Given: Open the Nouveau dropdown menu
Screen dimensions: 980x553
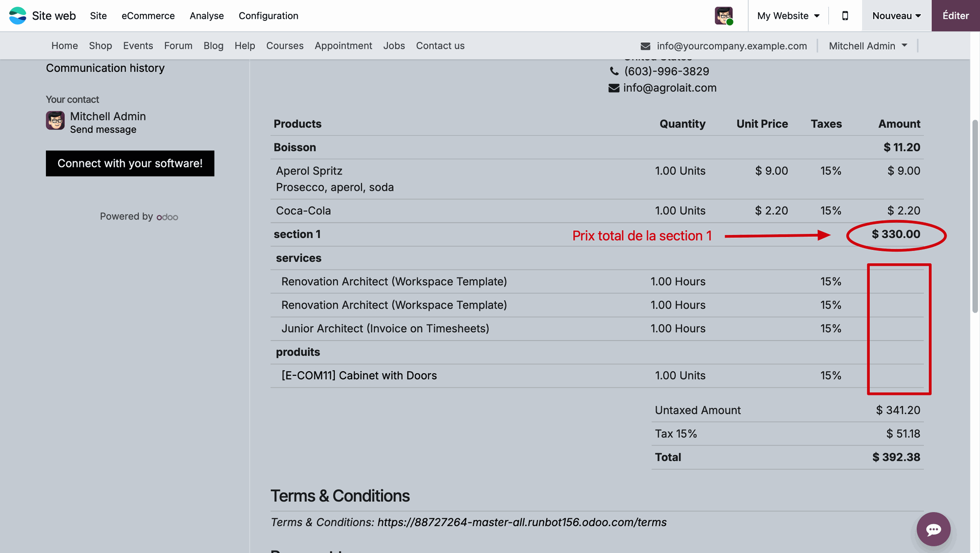Looking at the screenshot, I should coord(896,16).
